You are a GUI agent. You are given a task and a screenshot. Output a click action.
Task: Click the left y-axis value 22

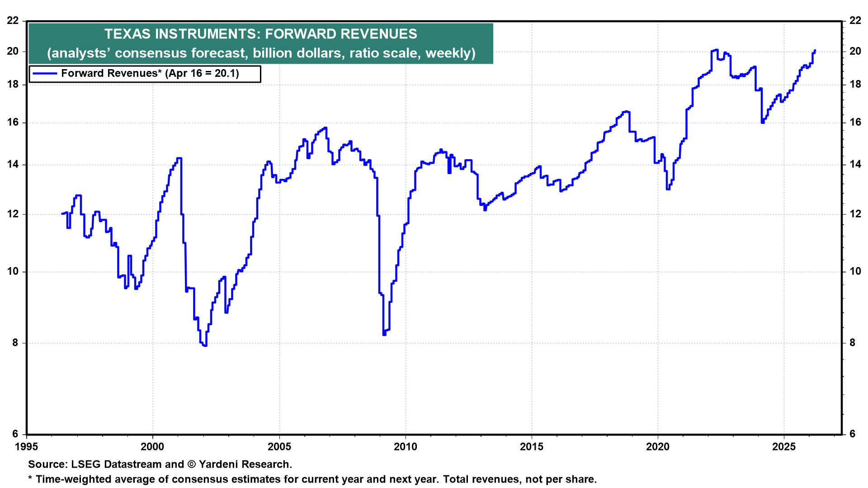click(13, 21)
